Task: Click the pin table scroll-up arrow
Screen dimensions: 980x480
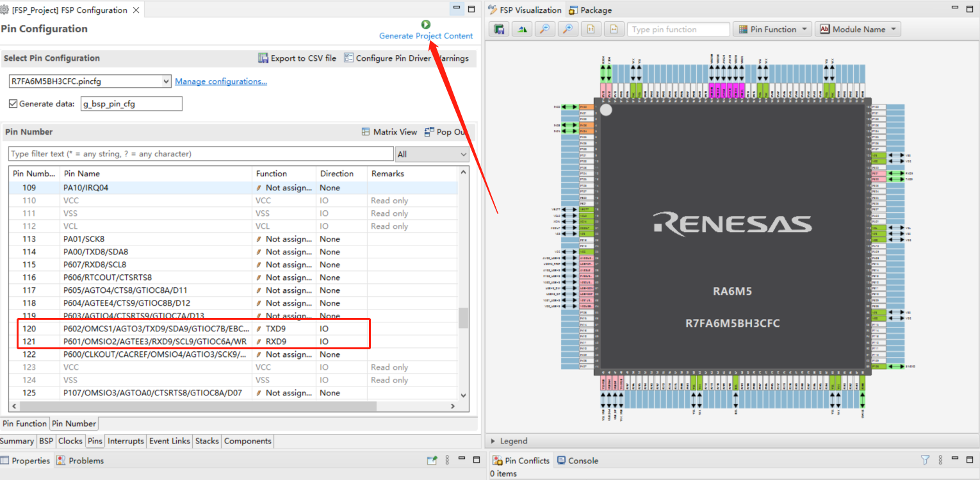Action: 464,172
